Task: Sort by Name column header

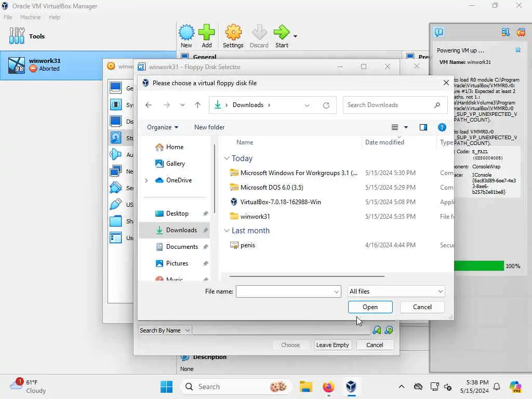Action: (245, 142)
